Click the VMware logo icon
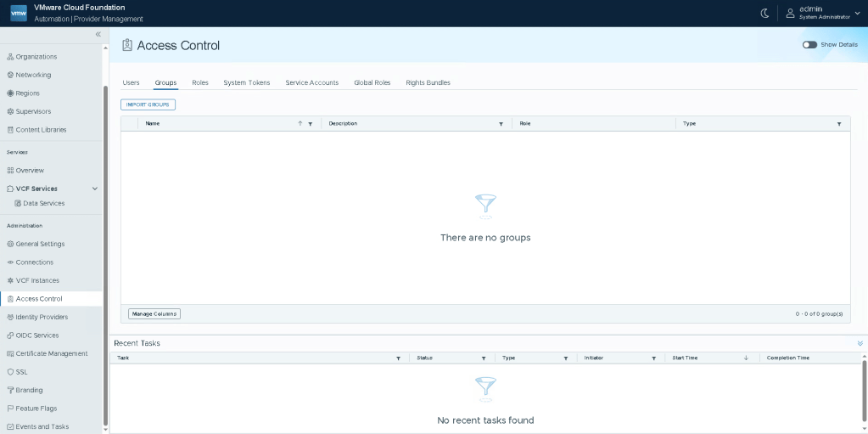Viewport: 868px width, 434px height. point(19,13)
